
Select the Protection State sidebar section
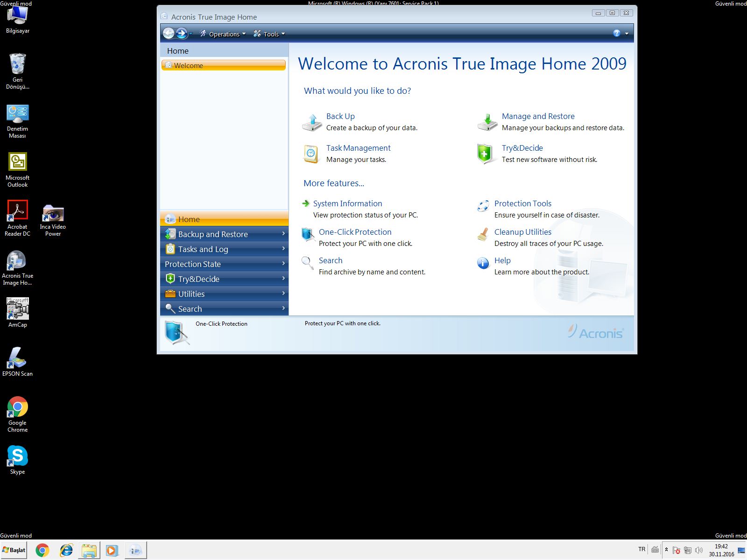coord(224,264)
